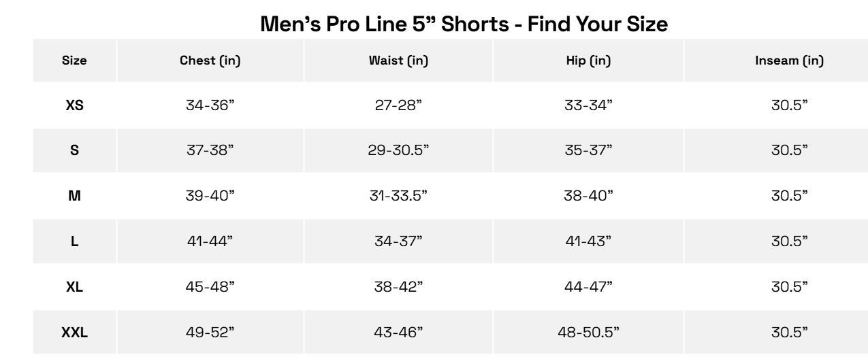This screenshot has width=868, height=357.
Task: Click the XS chest value 34-36"
Action: point(210,105)
